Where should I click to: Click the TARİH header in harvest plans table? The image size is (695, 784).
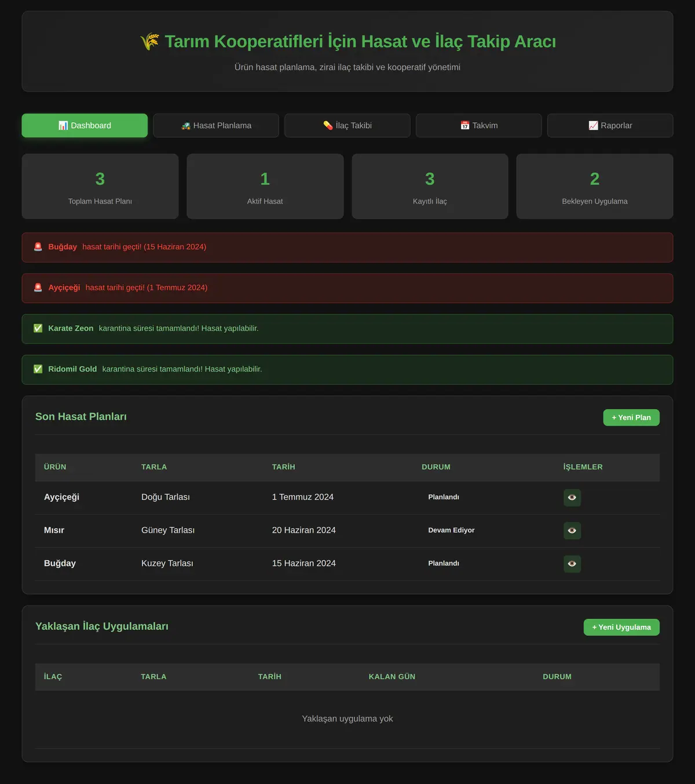click(x=284, y=467)
